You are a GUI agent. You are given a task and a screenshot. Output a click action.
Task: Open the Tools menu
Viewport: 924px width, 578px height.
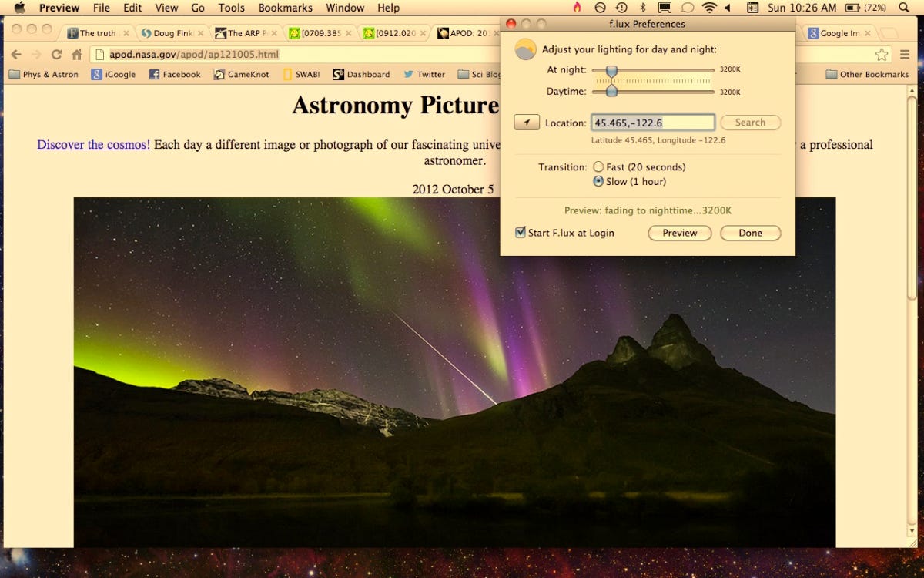231,8
